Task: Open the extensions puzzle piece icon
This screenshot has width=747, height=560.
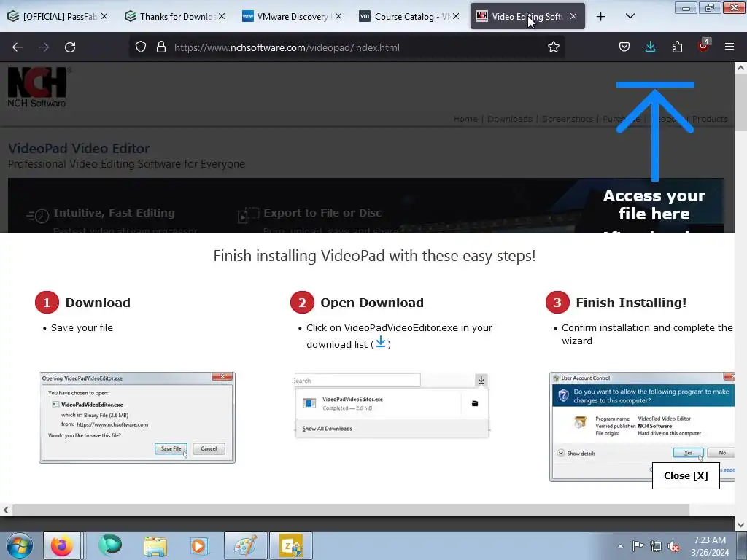Action: [x=677, y=47]
